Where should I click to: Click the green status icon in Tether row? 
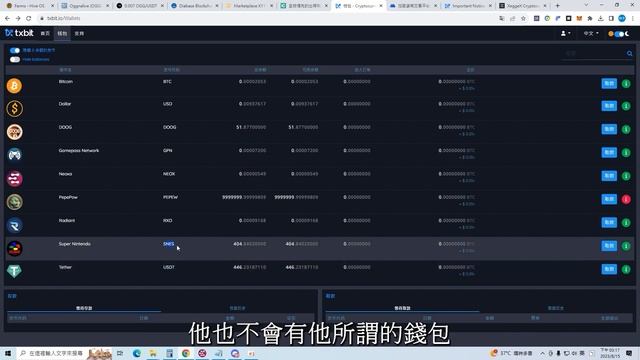point(626,269)
